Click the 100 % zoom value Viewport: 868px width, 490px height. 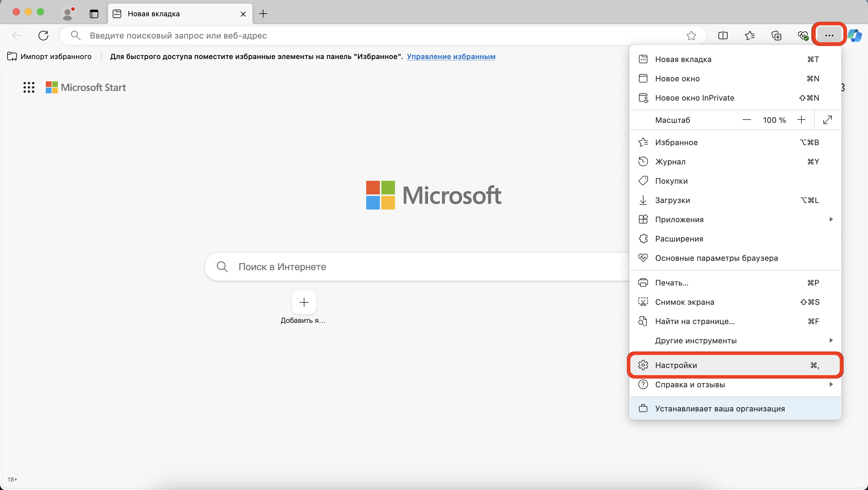774,120
